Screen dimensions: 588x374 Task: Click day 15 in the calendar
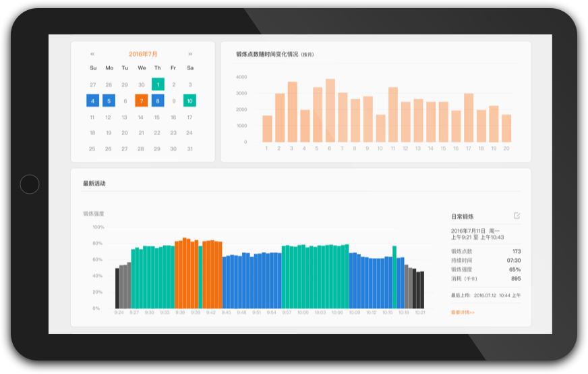pos(156,117)
